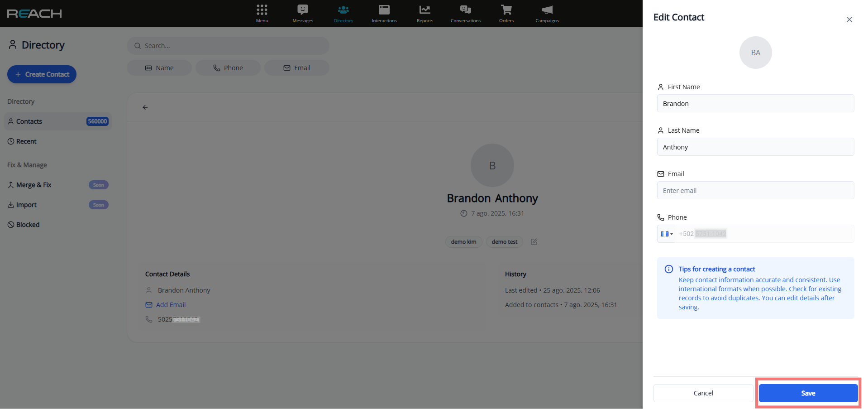This screenshot has width=868, height=409.
Task: Click the 7 ago. 2025, 16:31 timestamp
Action: coord(497,213)
